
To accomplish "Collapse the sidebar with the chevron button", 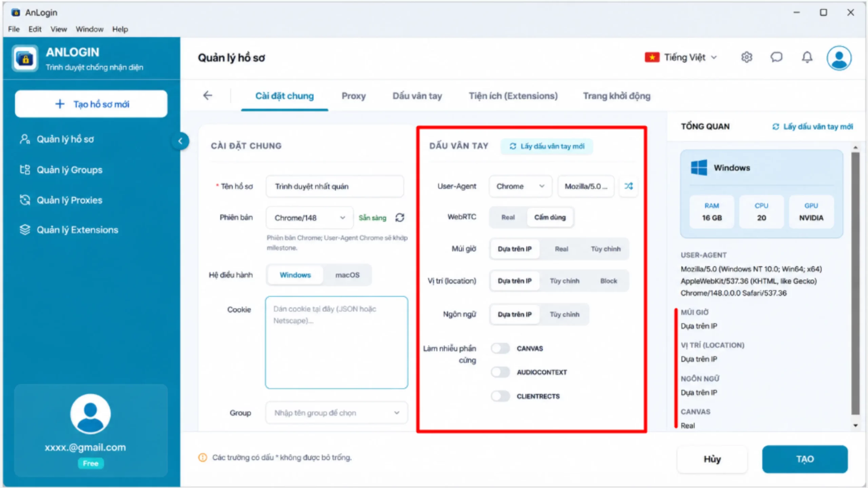I will coord(180,141).
